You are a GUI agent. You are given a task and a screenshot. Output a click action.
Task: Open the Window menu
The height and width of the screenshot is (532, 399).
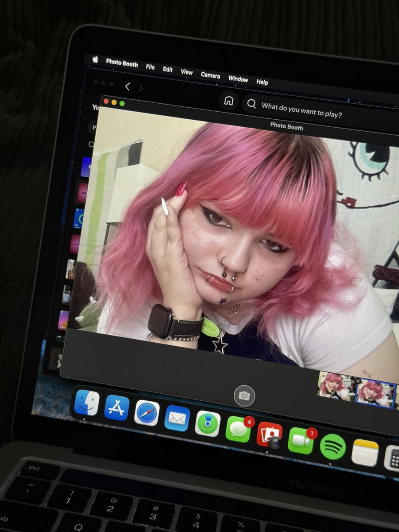[x=238, y=79]
